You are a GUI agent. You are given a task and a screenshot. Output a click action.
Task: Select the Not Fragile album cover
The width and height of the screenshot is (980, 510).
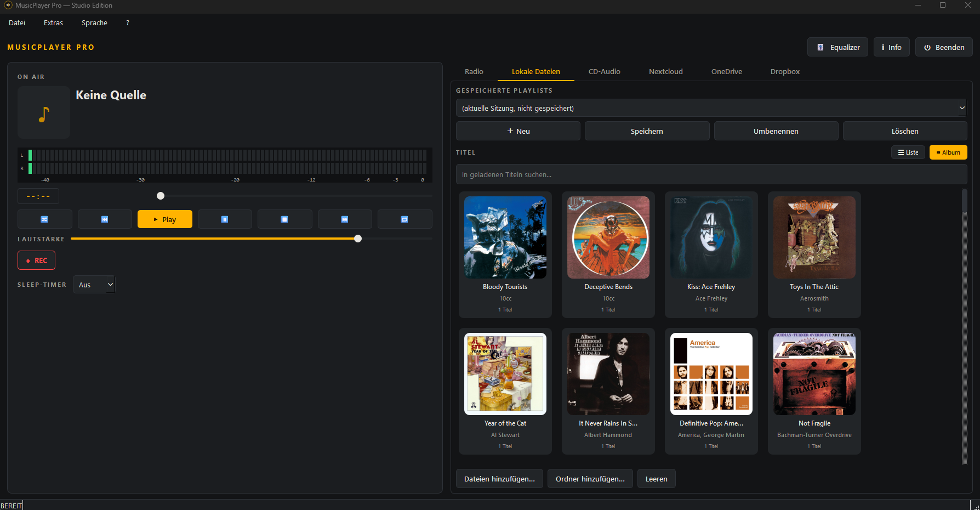pos(814,374)
